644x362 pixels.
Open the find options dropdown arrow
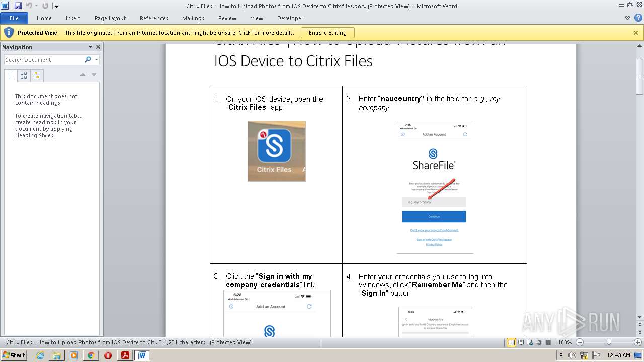pos(96,60)
